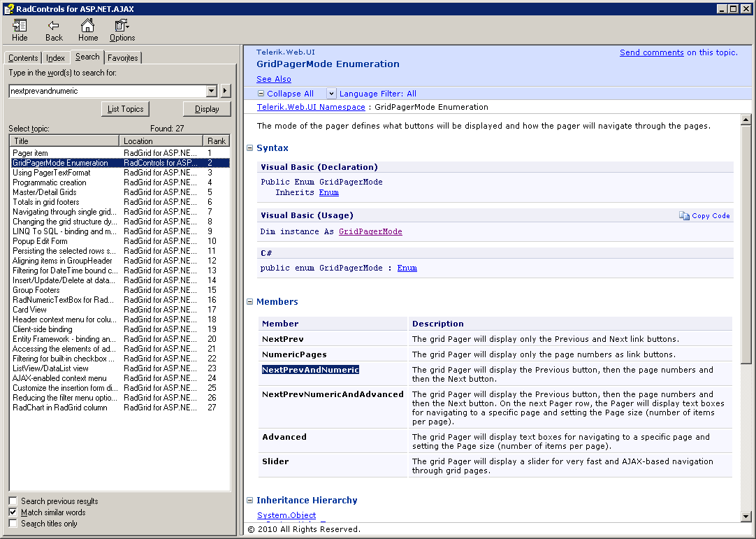Enable Search titles only checkbox
756x539 pixels.
click(13, 524)
